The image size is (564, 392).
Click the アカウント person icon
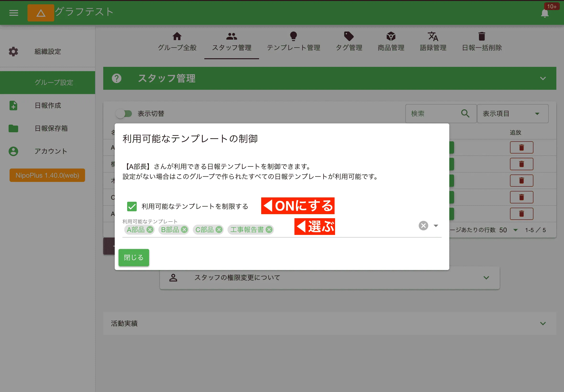point(13,151)
